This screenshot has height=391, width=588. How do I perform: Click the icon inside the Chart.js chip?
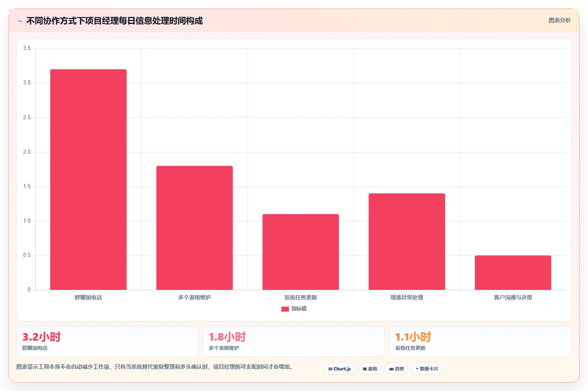(x=330, y=369)
